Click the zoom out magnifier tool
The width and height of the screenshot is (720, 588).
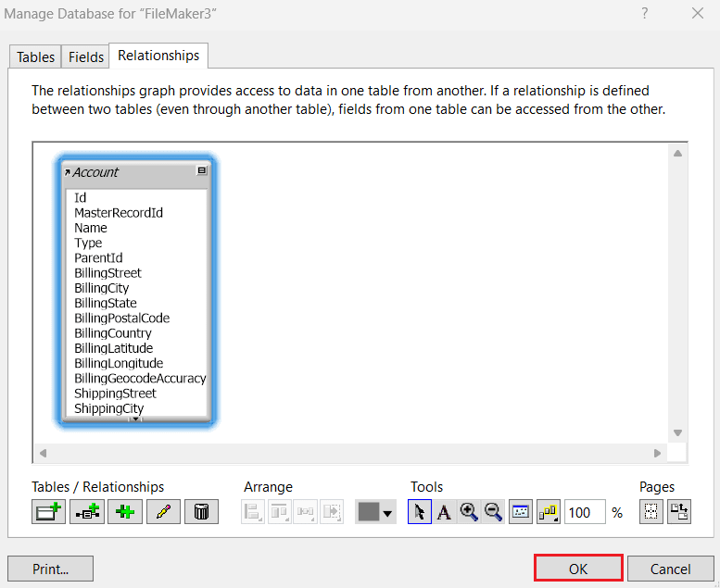pyautogui.click(x=494, y=512)
